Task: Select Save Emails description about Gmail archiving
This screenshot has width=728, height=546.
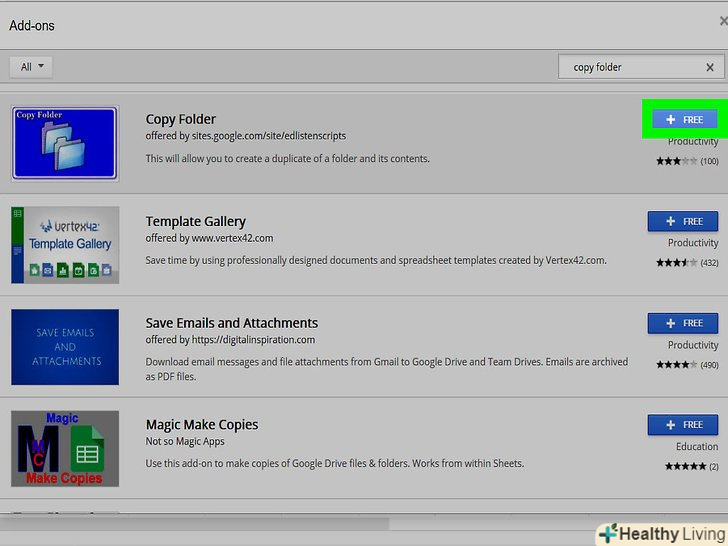Action: 387,369
